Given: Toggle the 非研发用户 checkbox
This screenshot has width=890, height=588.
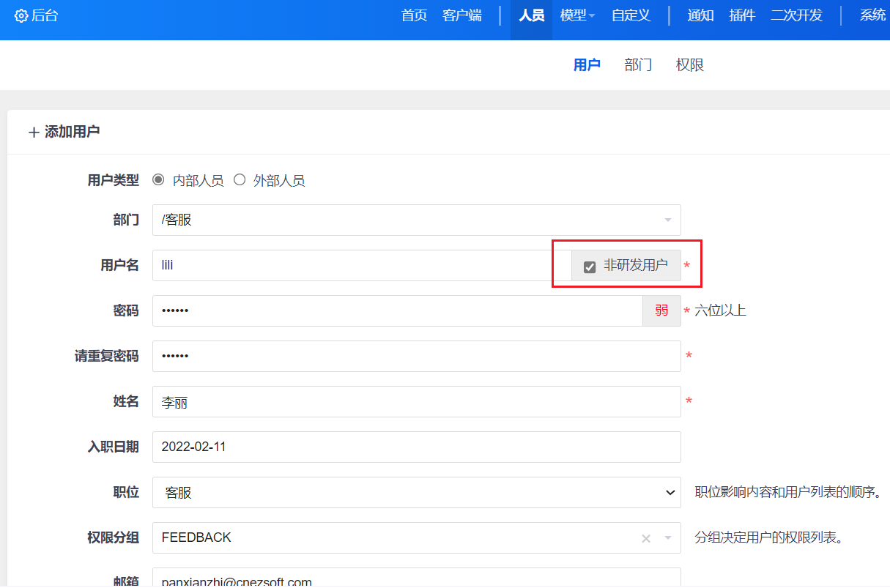Looking at the screenshot, I should tap(590, 267).
